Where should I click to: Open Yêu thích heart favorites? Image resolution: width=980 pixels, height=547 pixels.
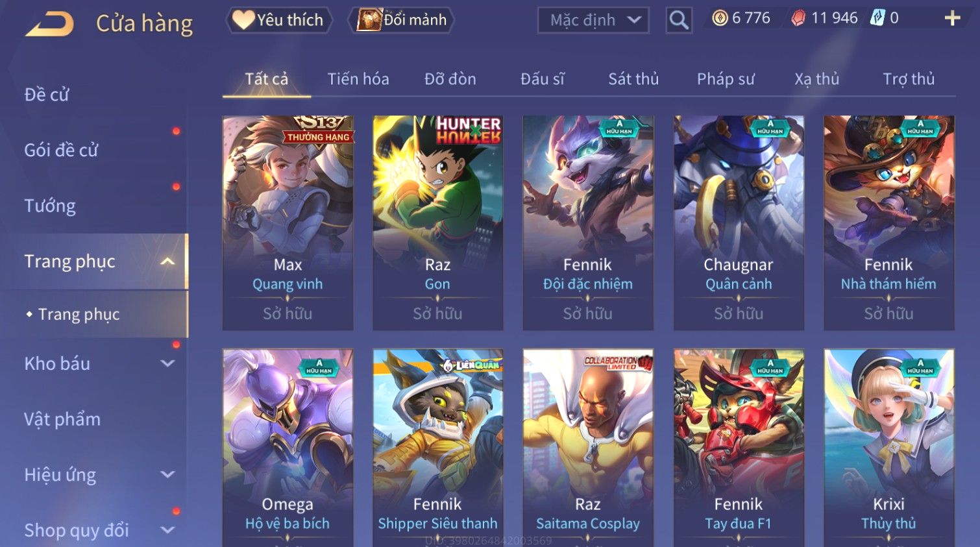pyautogui.click(x=279, y=20)
